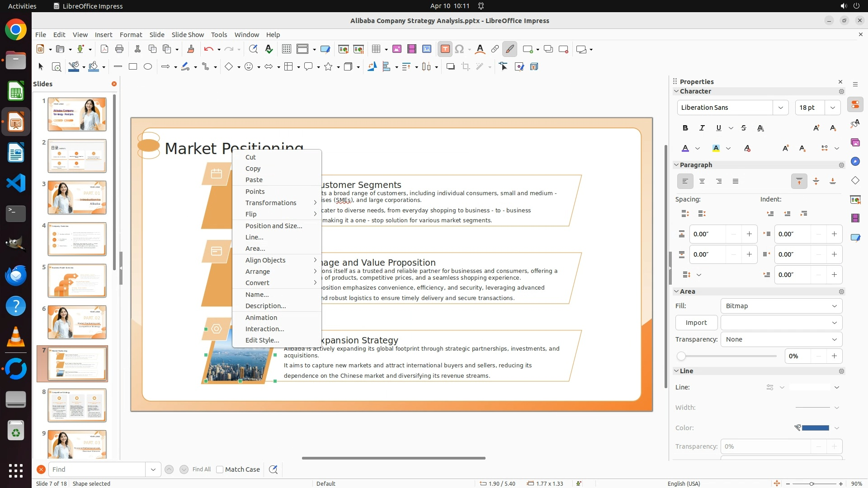Collapse the Paragraph section in Properties
The image size is (868, 488).
(677, 165)
